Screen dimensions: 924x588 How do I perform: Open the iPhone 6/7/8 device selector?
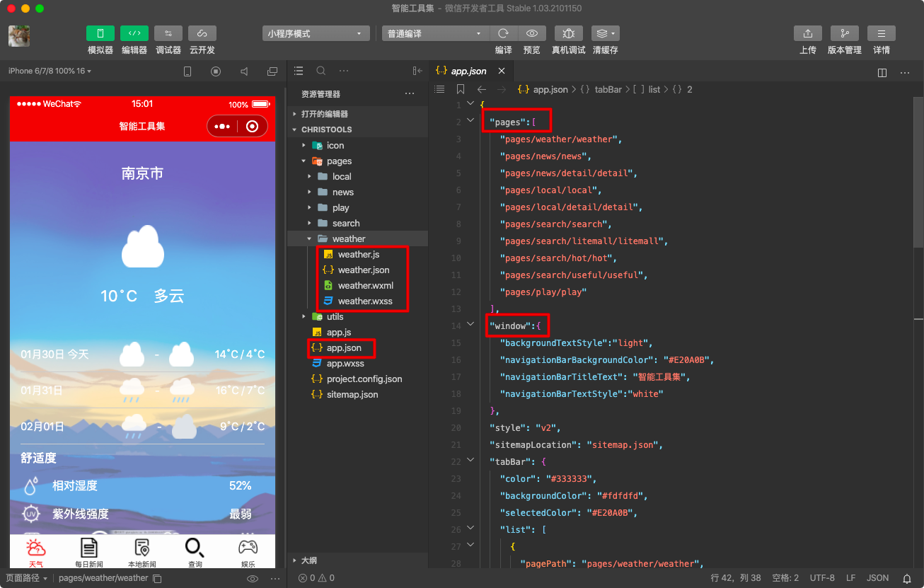50,71
